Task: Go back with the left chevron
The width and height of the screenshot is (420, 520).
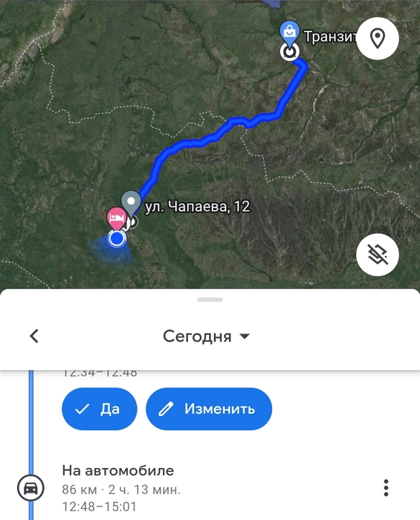Action: pyautogui.click(x=34, y=336)
